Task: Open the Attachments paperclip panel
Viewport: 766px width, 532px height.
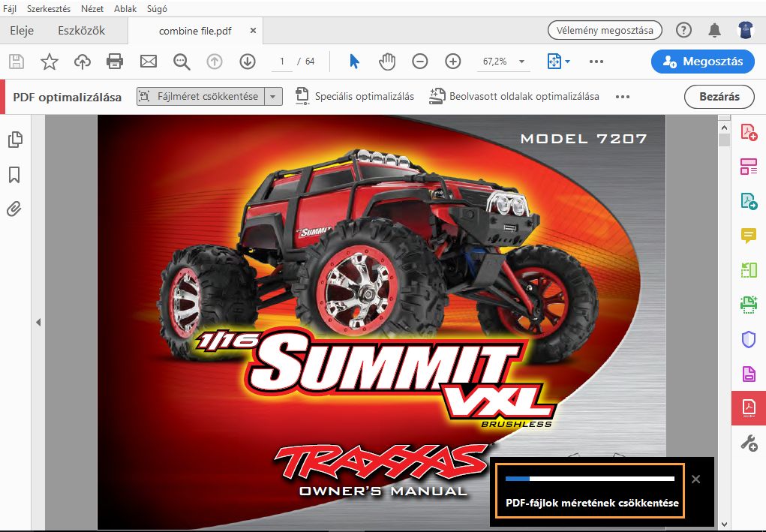Action: point(15,209)
